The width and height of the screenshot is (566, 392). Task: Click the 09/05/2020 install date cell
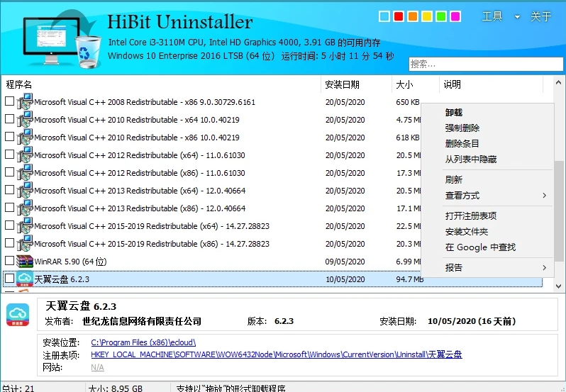[345, 262]
